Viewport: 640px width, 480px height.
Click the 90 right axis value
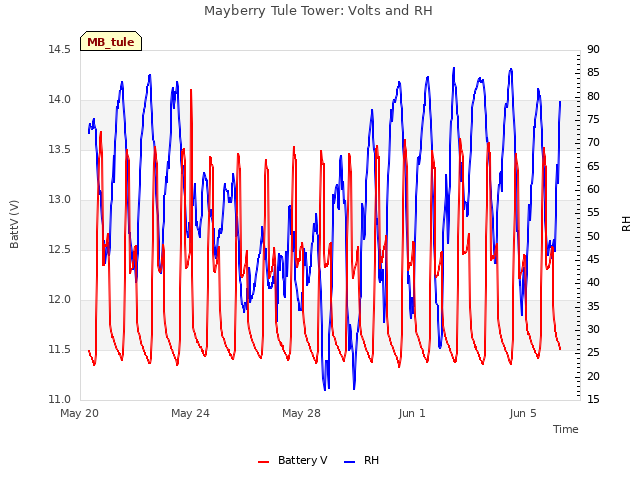(593, 49)
